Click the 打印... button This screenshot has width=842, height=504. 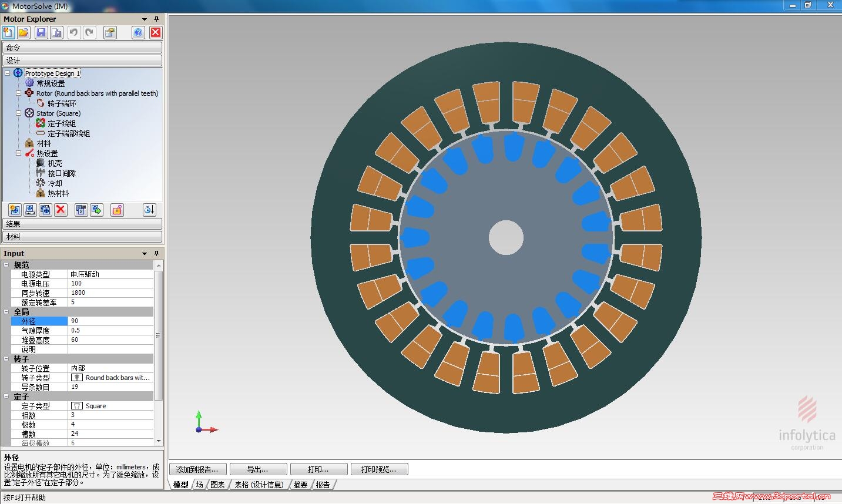(319, 469)
